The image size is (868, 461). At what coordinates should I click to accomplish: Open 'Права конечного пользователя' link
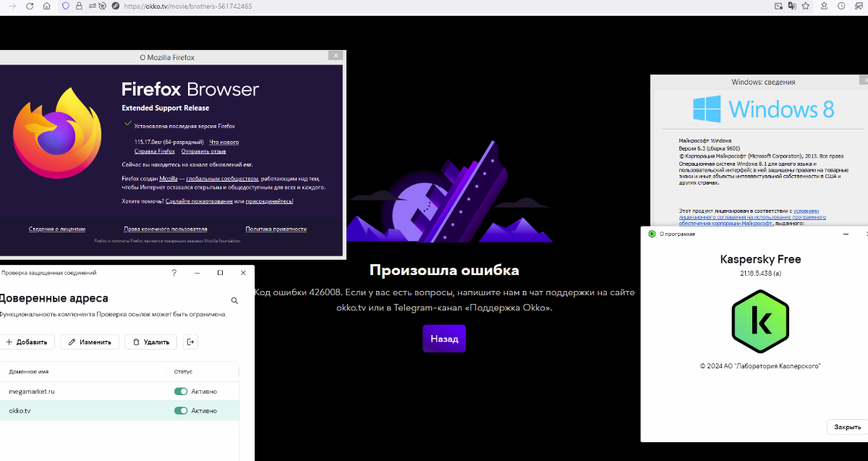[166, 229]
